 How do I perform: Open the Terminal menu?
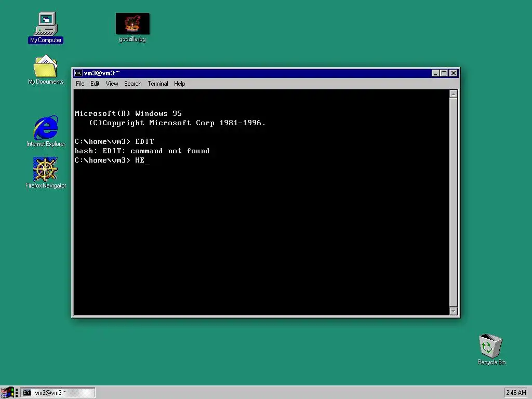pos(158,84)
